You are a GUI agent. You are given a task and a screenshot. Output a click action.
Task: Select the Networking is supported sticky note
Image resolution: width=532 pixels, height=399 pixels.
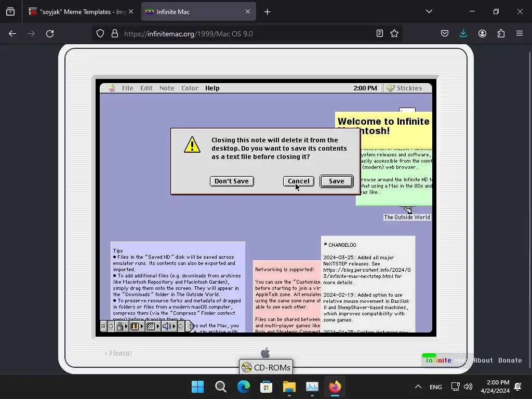tap(287, 296)
